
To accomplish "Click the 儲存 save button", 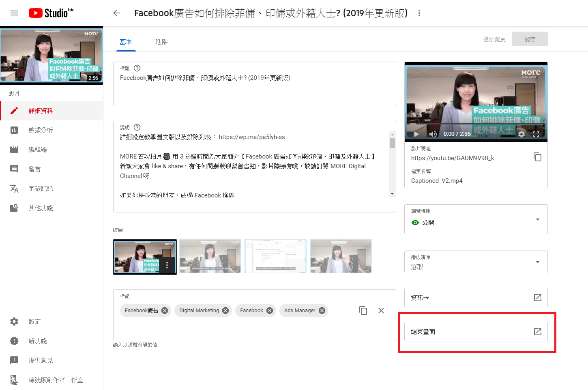I will 530,39.
